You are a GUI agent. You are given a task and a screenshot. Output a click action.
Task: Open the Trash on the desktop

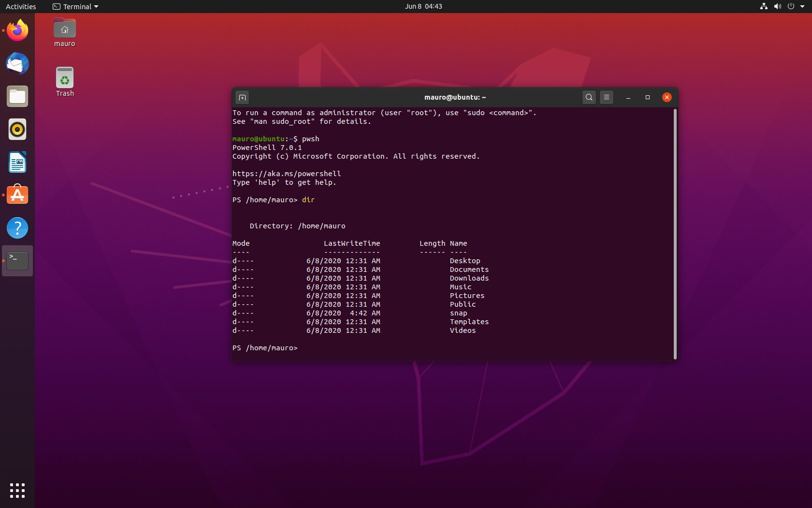tap(64, 77)
